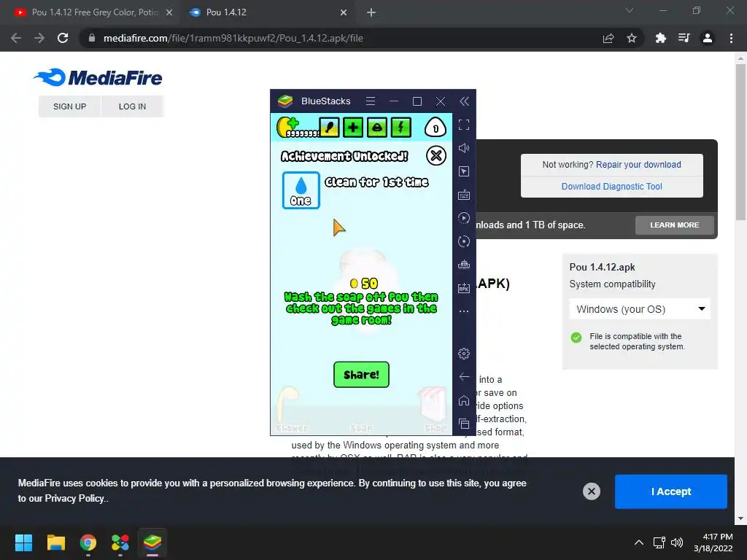This screenshot has height=560, width=747.
Task: Click the BlueStacks volume icon
Action: pyautogui.click(x=464, y=148)
